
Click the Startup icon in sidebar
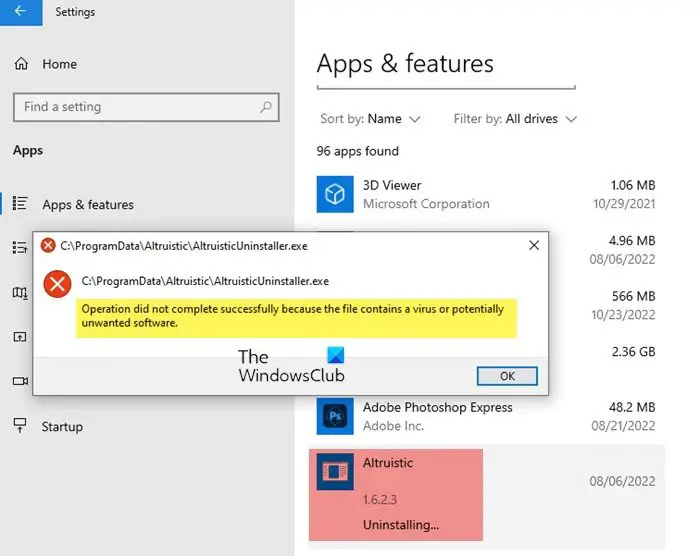coord(20,425)
